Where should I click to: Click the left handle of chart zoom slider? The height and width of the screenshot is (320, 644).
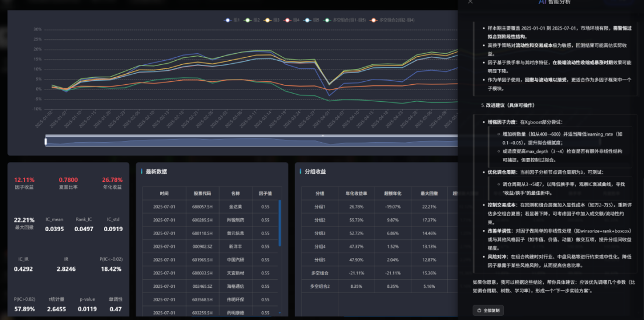46,140
